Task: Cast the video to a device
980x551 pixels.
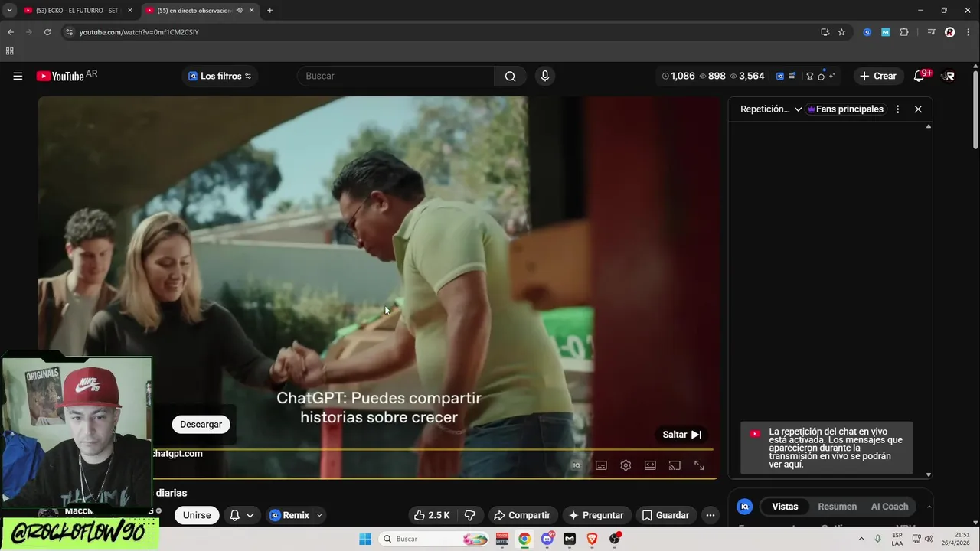Action: pyautogui.click(x=675, y=465)
